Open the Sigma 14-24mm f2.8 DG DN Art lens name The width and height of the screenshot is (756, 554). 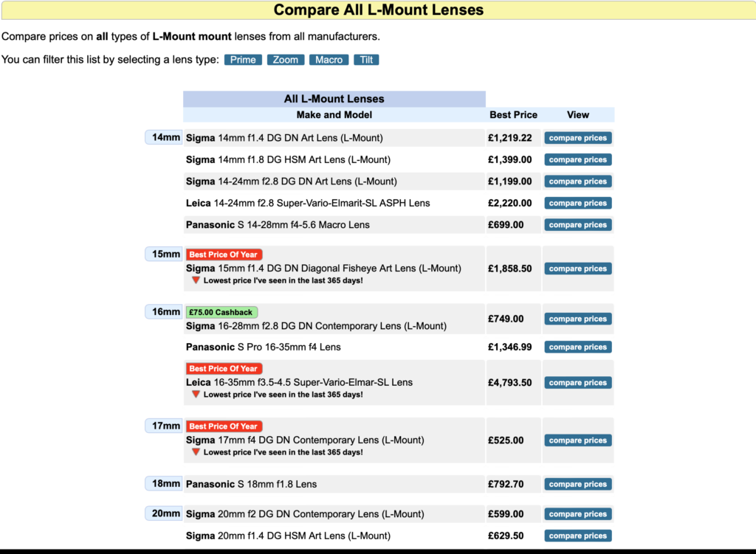tap(292, 181)
